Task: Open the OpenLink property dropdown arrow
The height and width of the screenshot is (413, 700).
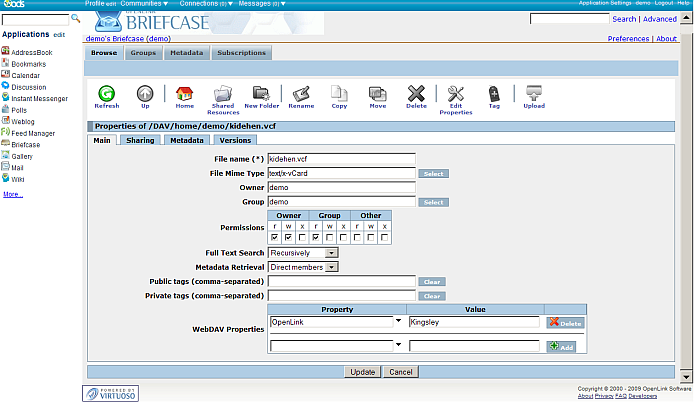Action: pos(399,322)
